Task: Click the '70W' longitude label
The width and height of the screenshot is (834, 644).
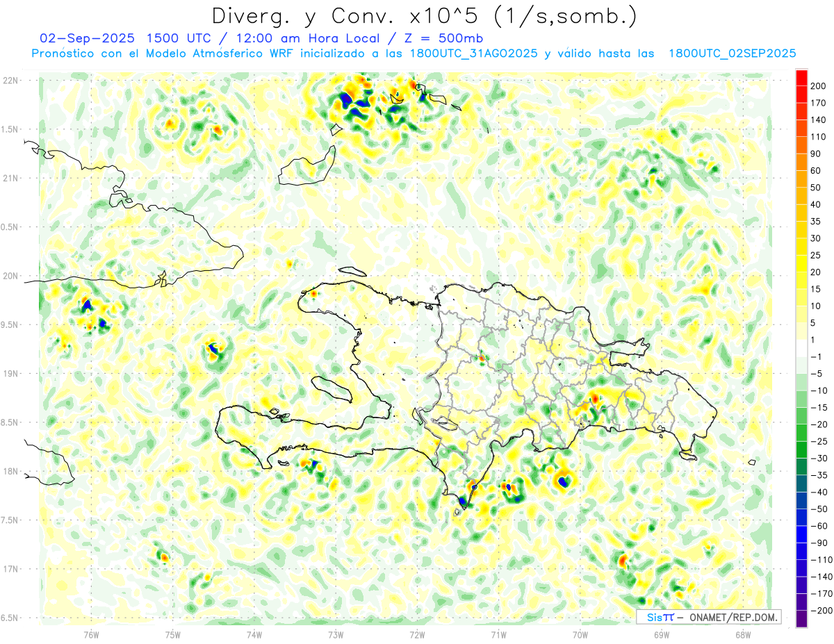Action: click(x=580, y=634)
